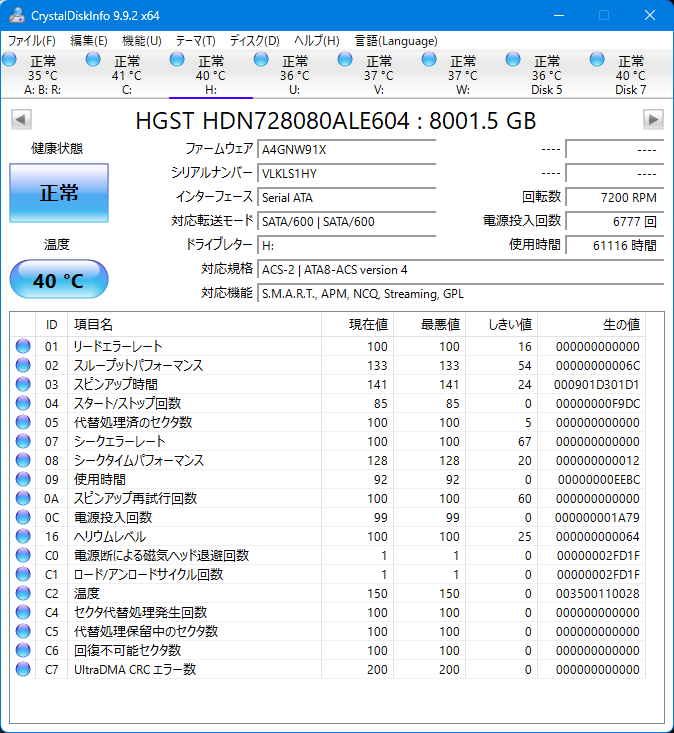Click status orb of attribute 03 スピンアップ時間
The image size is (674, 733).
(23, 384)
